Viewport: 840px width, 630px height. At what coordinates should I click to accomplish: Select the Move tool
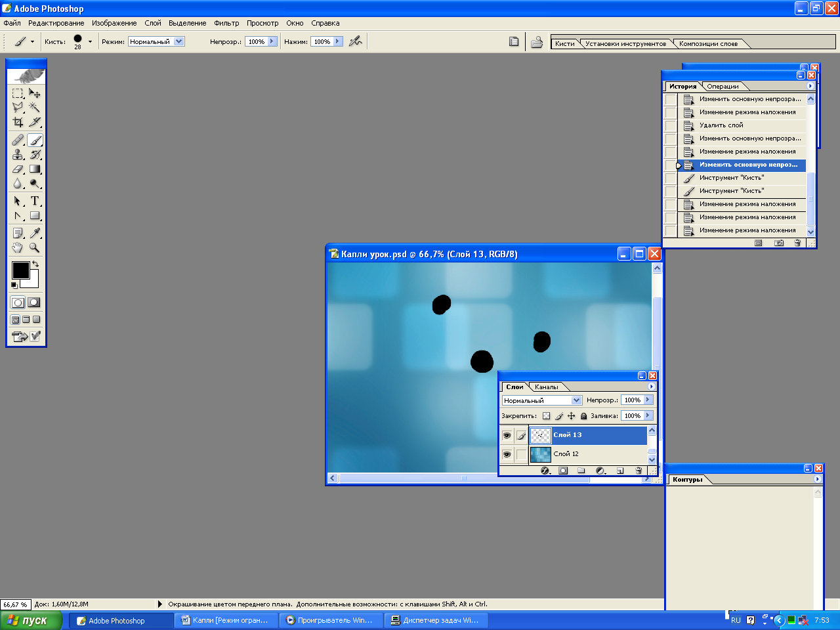tap(35, 93)
